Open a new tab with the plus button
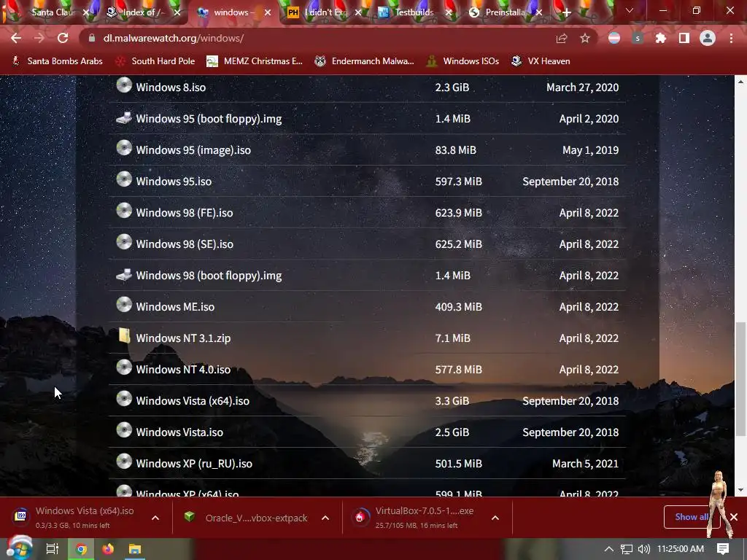 click(566, 12)
